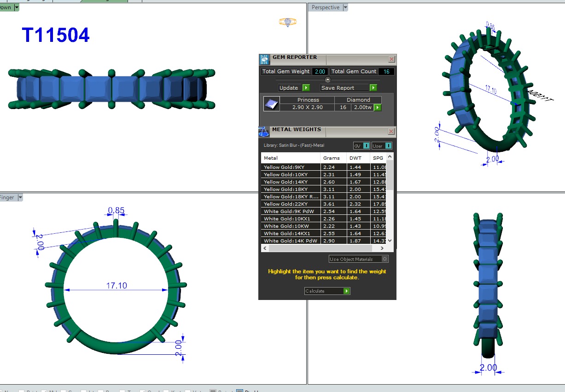The height and width of the screenshot is (392, 565).
Task: Select the Yellow Gold:18KY row
Action: pyautogui.click(x=290, y=189)
